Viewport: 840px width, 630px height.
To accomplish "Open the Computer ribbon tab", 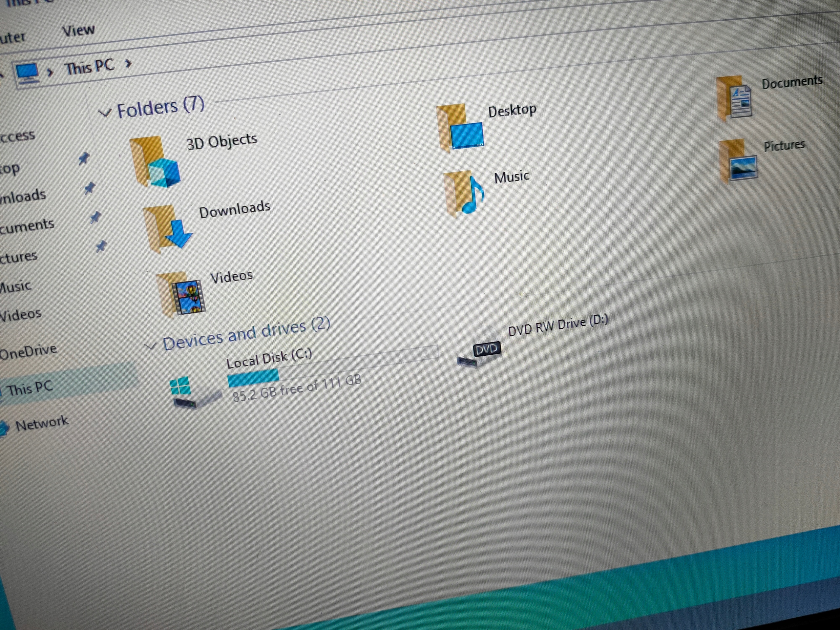I will point(12,37).
